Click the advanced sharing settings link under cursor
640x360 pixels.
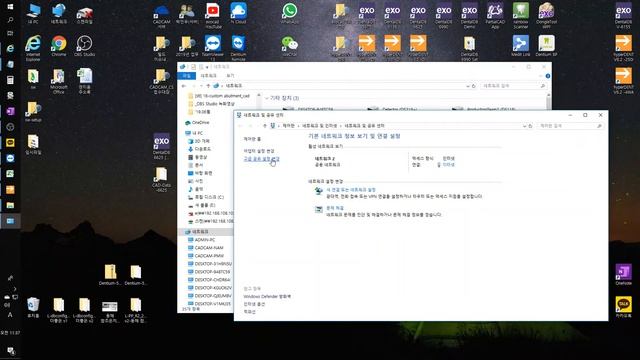point(262,159)
